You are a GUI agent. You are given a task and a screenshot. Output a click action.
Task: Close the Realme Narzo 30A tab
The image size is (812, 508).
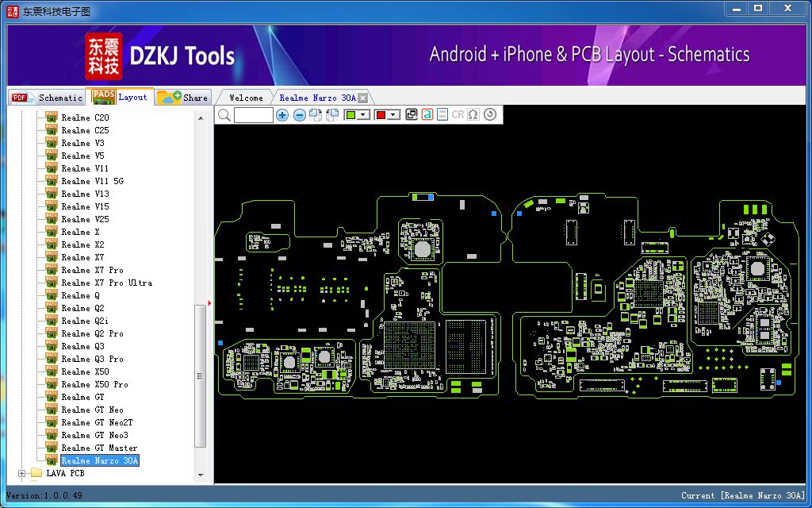[362, 98]
